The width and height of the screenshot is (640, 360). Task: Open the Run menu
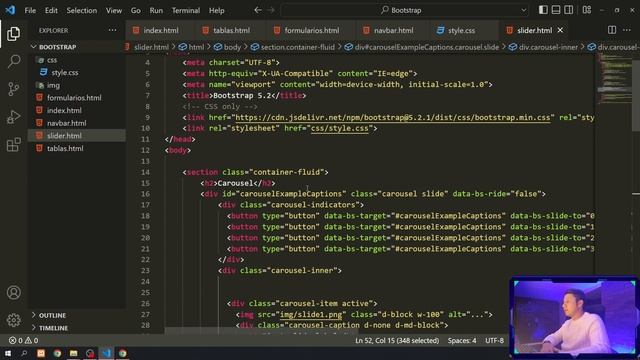tap(156, 10)
